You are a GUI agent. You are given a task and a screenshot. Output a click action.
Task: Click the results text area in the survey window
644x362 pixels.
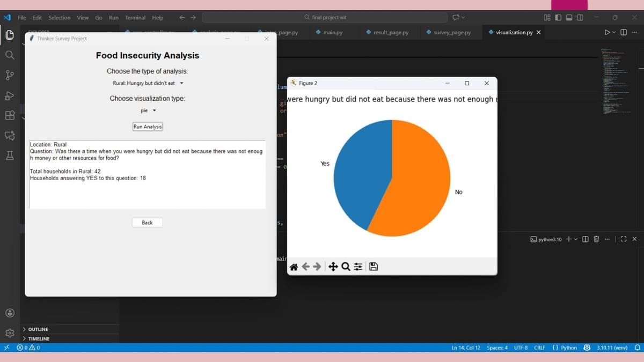148,175
